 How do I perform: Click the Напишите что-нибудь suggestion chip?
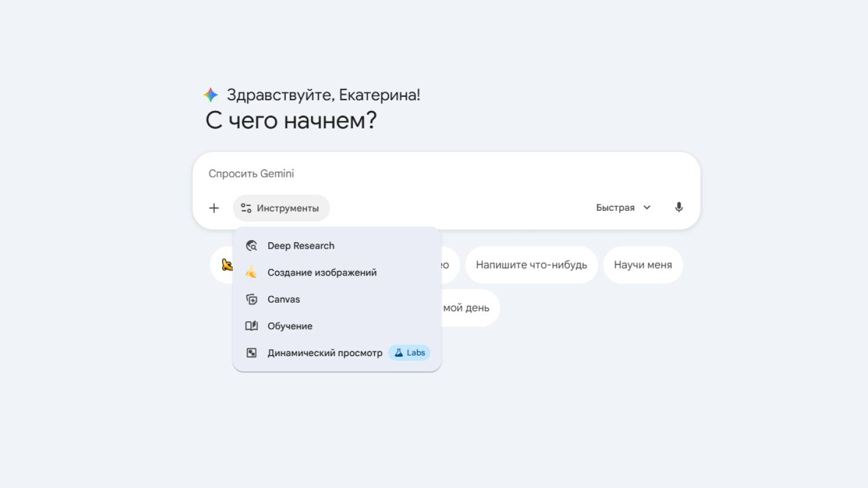point(531,265)
